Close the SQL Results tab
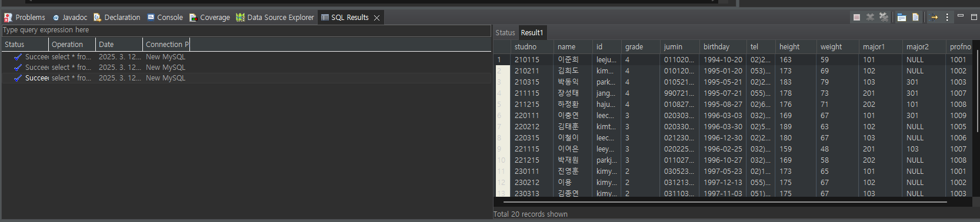This screenshot has height=222, width=980. (x=376, y=18)
